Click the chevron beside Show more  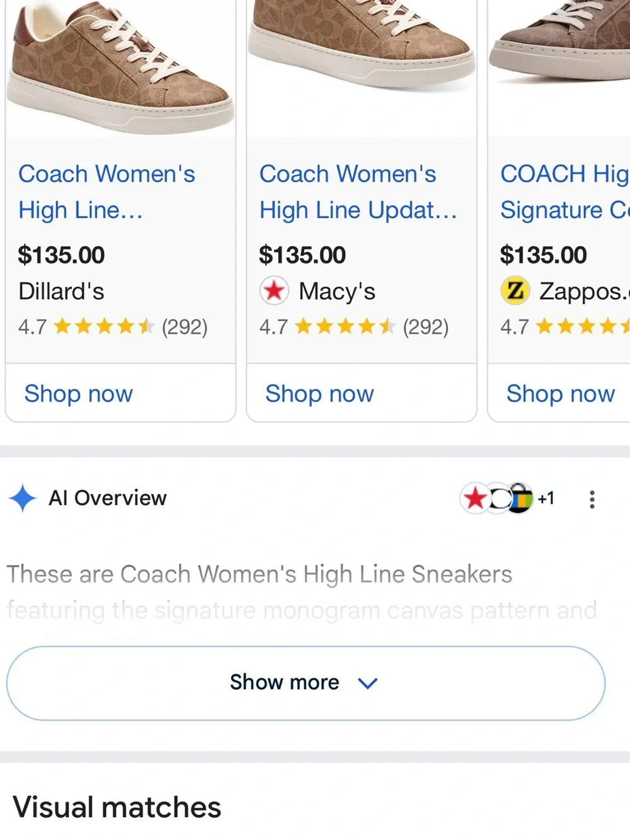click(x=367, y=683)
